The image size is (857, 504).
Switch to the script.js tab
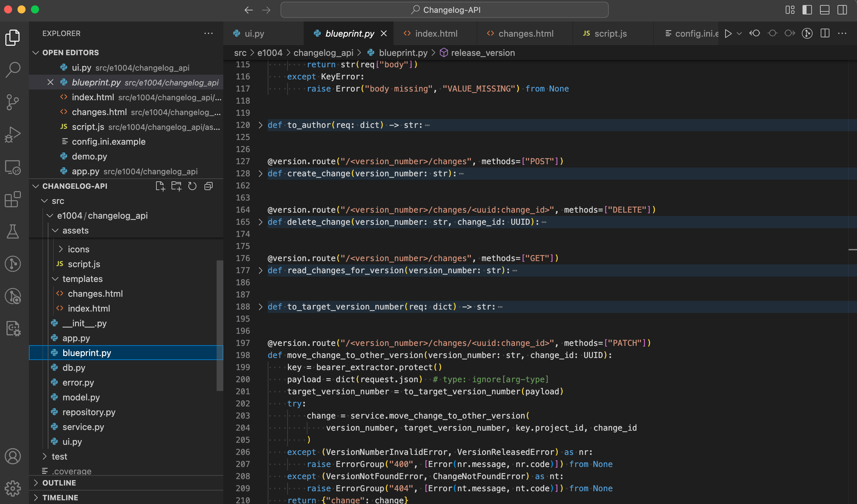(x=610, y=33)
